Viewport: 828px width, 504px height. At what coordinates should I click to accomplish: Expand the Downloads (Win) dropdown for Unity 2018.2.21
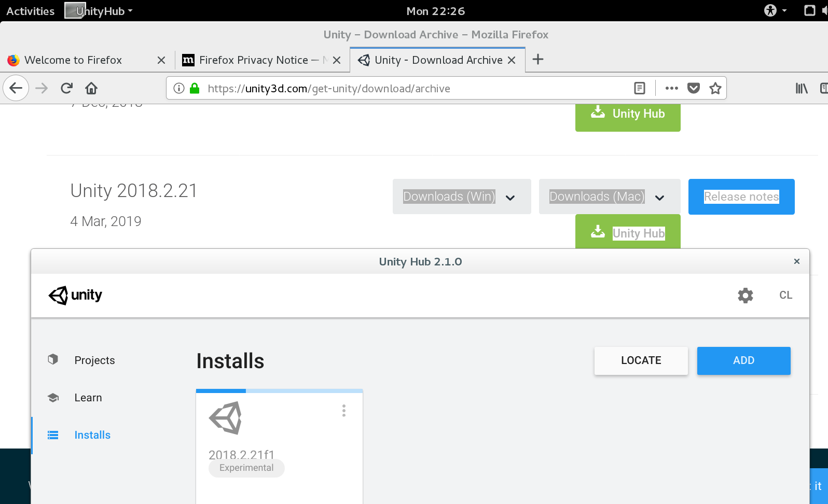(462, 197)
